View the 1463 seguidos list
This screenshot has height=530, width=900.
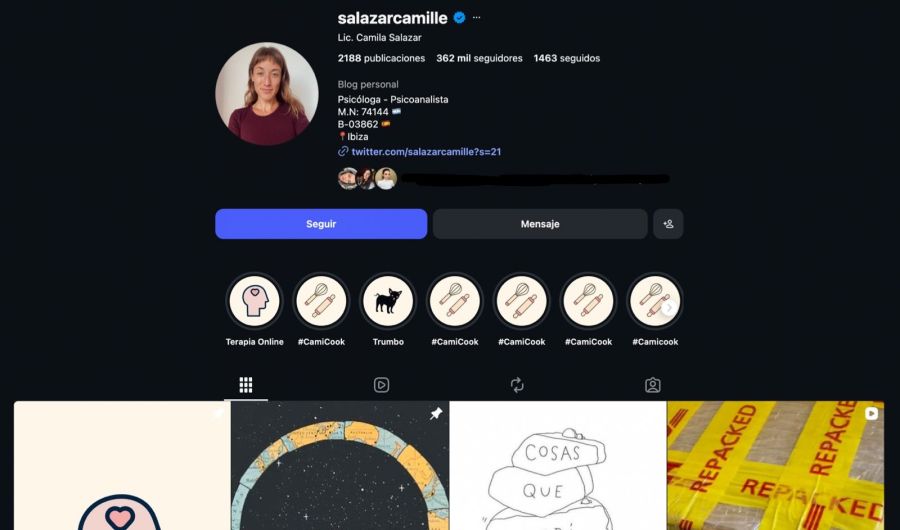567,58
